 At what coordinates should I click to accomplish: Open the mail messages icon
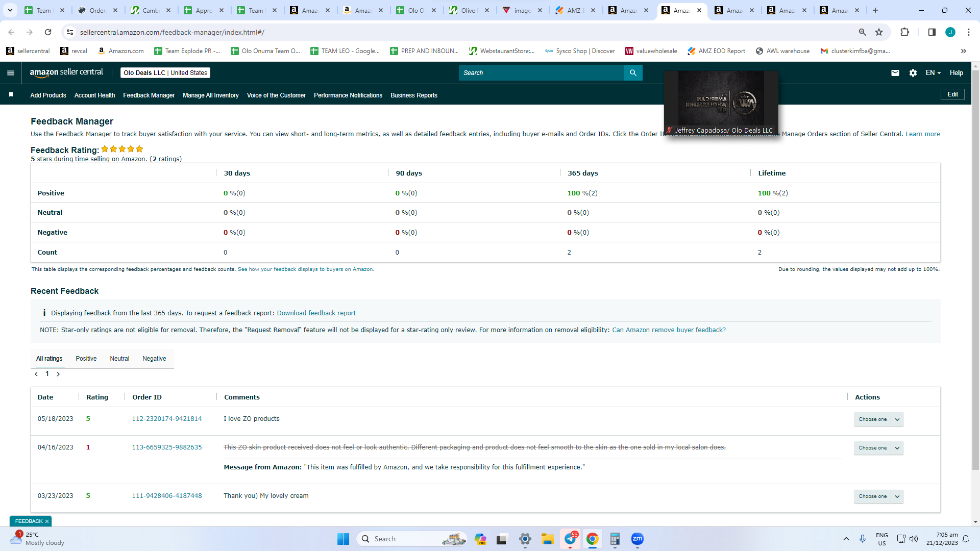(895, 73)
